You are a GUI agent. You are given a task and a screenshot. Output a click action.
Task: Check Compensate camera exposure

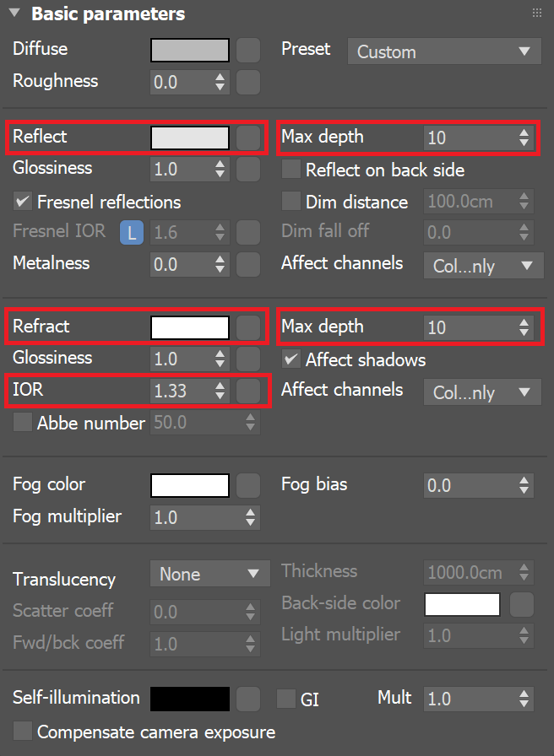coord(20,731)
